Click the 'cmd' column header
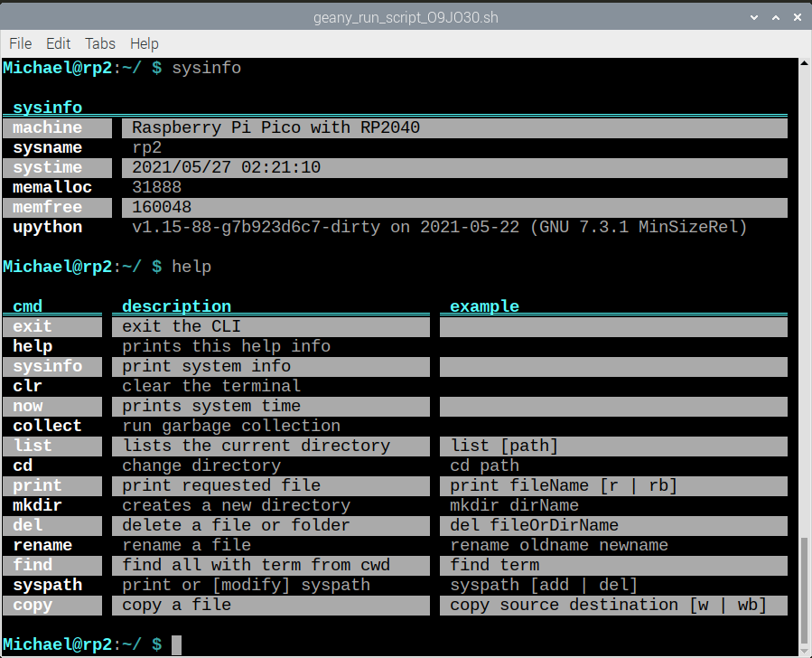This screenshot has width=812, height=658. pyautogui.click(x=27, y=306)
